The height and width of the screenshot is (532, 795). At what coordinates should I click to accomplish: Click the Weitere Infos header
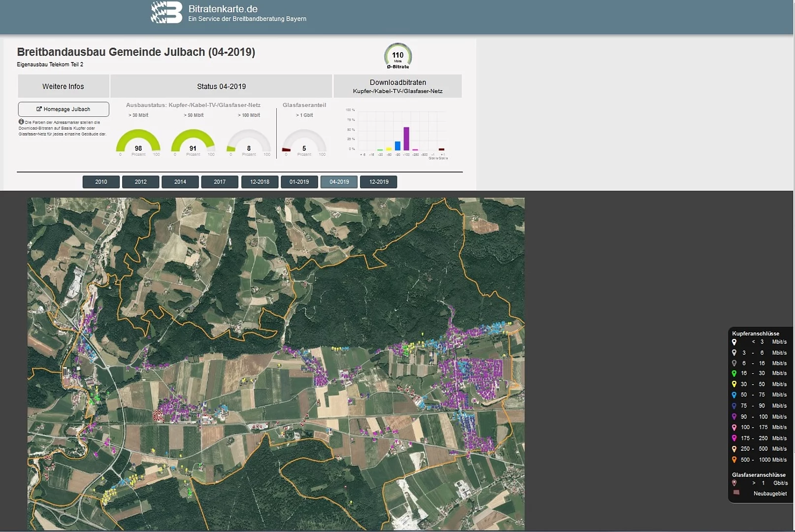63,87
